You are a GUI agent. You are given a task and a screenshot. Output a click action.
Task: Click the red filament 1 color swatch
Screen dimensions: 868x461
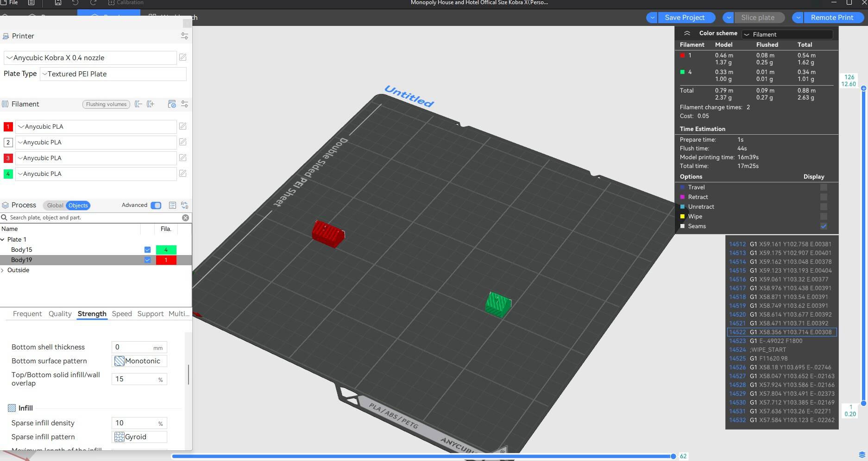[x=8, y=126]
